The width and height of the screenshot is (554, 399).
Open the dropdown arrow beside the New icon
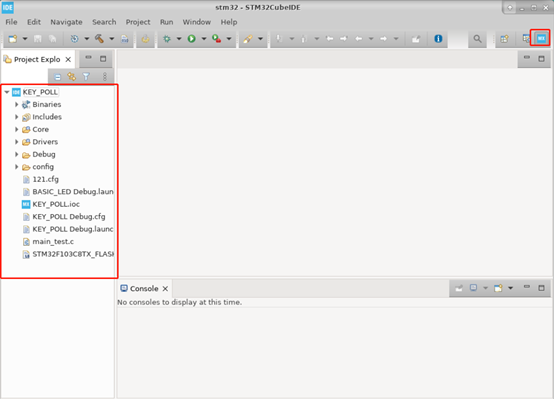point(25,39)
